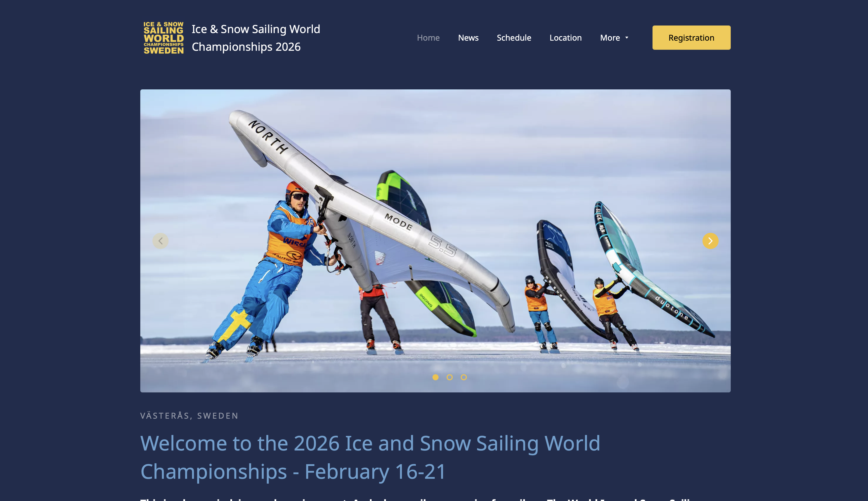
Task: Click the wing foil hero photo
Action: coord(435,241)
